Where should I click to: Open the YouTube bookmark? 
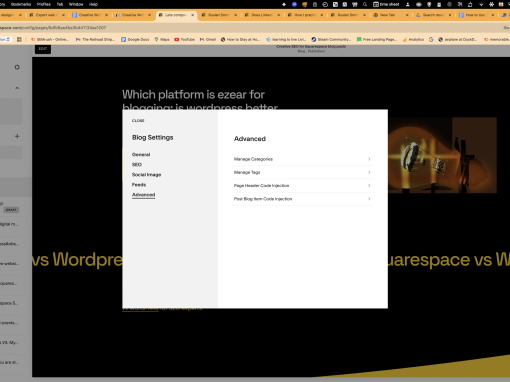tap(184, 39)
